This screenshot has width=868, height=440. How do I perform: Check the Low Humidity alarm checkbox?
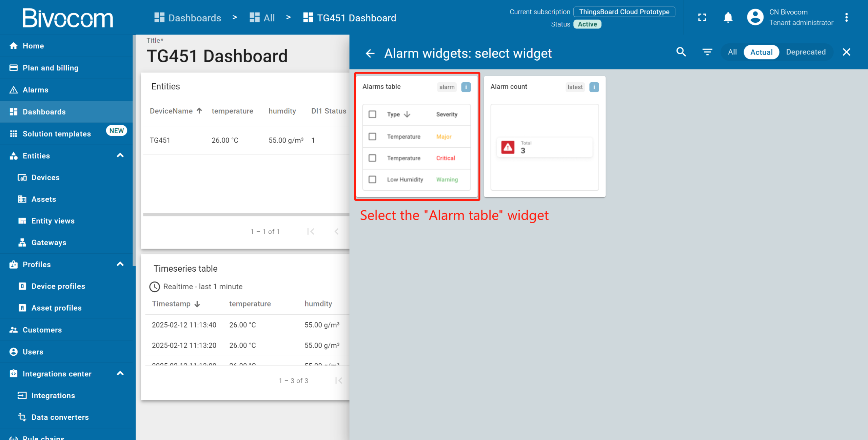372,179
